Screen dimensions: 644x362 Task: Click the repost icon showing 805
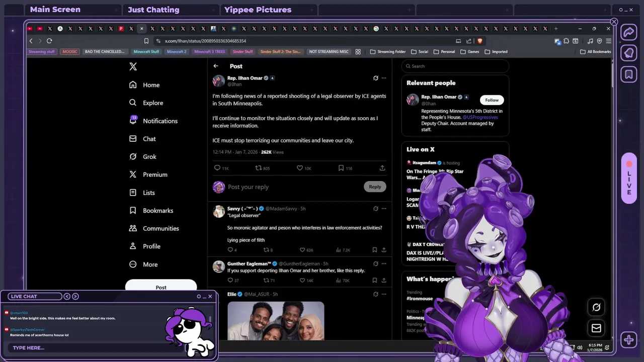tap(258, 168)
